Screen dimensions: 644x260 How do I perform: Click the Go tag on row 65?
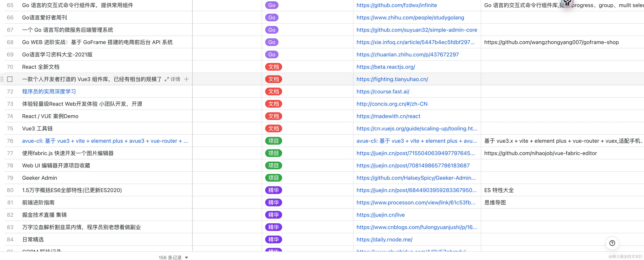pos(272,5)
